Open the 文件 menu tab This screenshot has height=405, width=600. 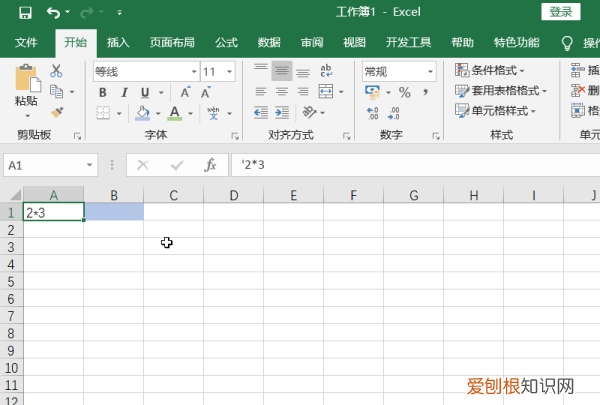click(x=26, y=42)
